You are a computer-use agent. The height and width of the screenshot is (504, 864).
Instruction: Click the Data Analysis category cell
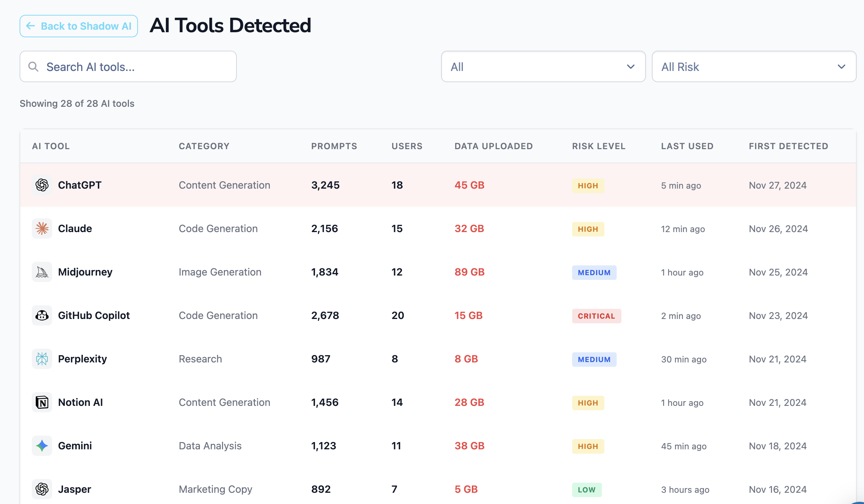coord(210,446)
